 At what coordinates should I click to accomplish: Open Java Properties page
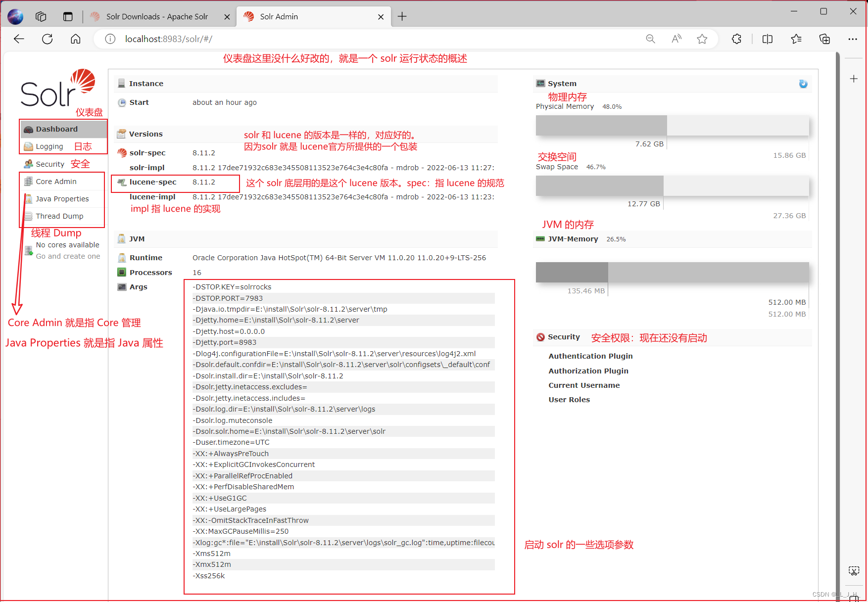(x=62, y=199)
